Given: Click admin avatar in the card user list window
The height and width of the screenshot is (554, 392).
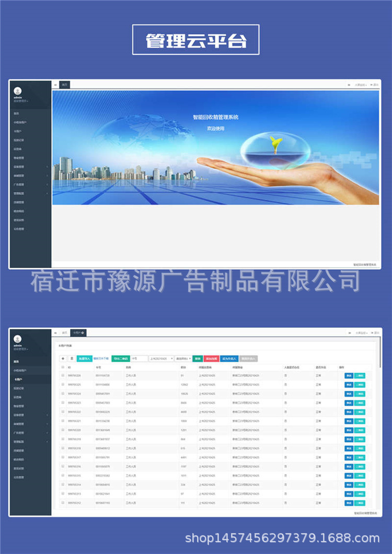Looking at the screenshot, I should coord(18,339).
